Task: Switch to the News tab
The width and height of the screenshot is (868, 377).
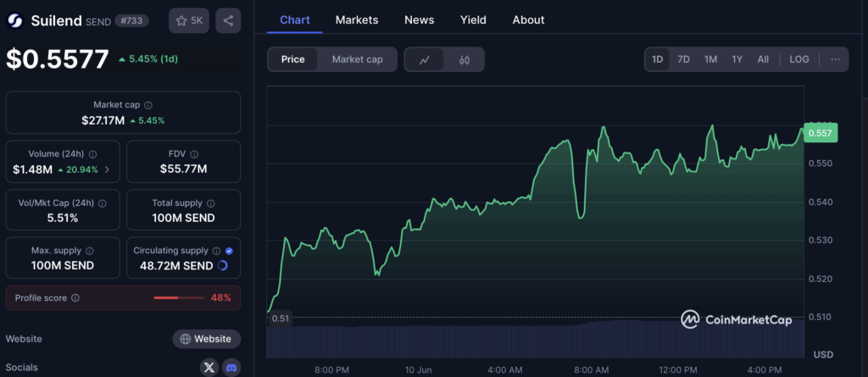Action: tap(419, 20)
